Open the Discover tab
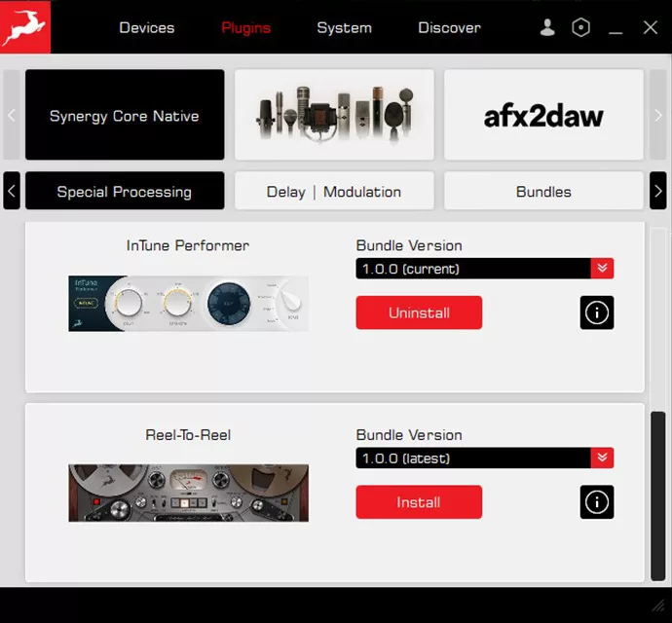 point(449,27)
